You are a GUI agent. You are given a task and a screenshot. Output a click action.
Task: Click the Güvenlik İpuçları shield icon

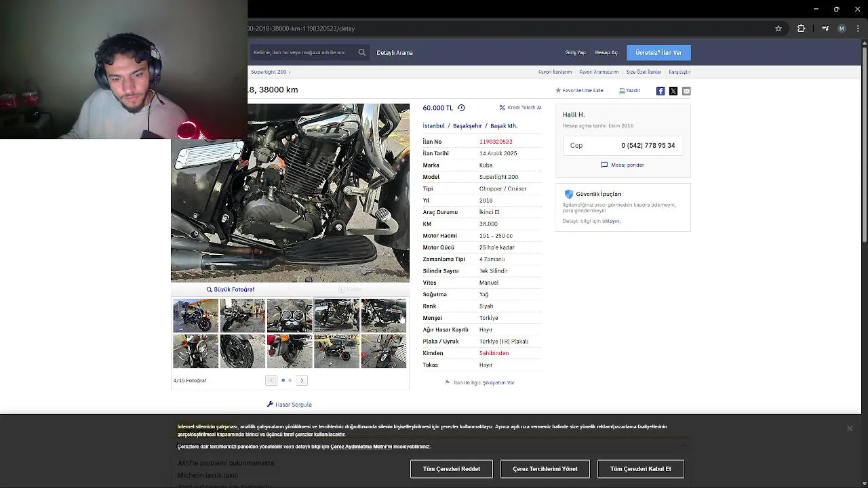point(569,194)
